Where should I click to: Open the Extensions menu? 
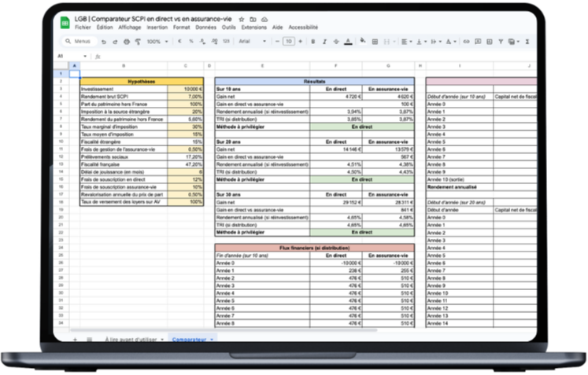coord(254,28)
